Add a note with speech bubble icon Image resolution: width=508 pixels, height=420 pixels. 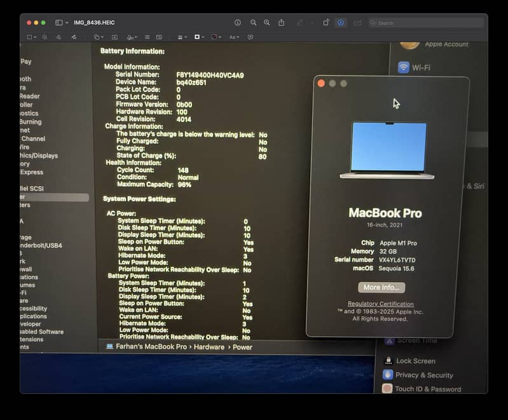[x=250, y=37]
